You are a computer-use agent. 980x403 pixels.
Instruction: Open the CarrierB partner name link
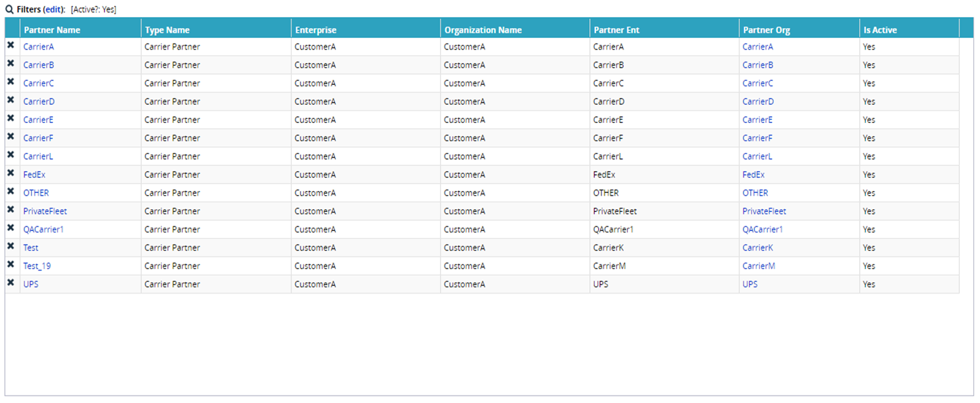click(39, 65)
